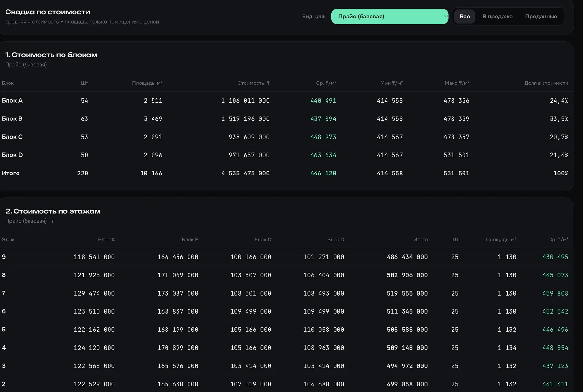The height and width of the screenshot is (392, 583).
Task: Click the value 170 899 000
Action: 178,348
